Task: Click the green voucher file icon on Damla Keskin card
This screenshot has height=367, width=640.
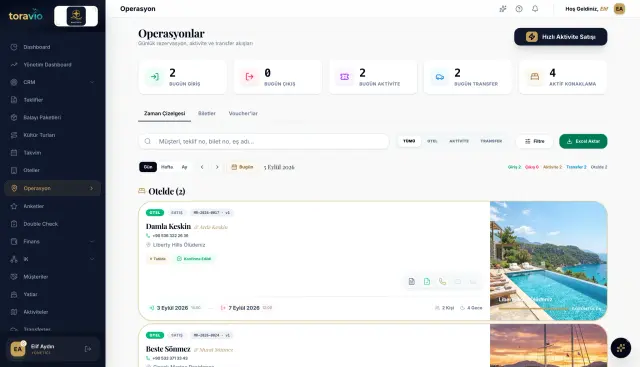Action: pyautogui.click(x=427, y=282)
